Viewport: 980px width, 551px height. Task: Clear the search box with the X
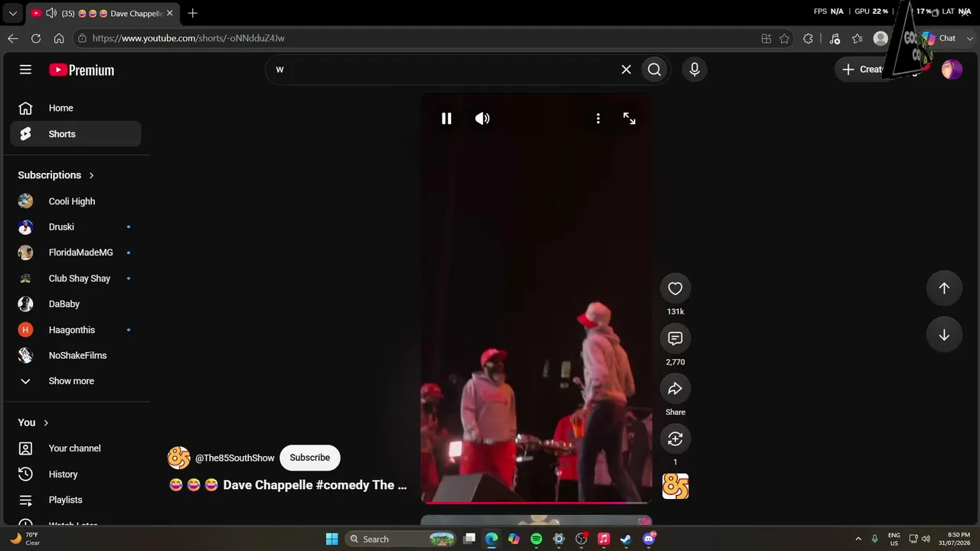(x=626, y=70)
